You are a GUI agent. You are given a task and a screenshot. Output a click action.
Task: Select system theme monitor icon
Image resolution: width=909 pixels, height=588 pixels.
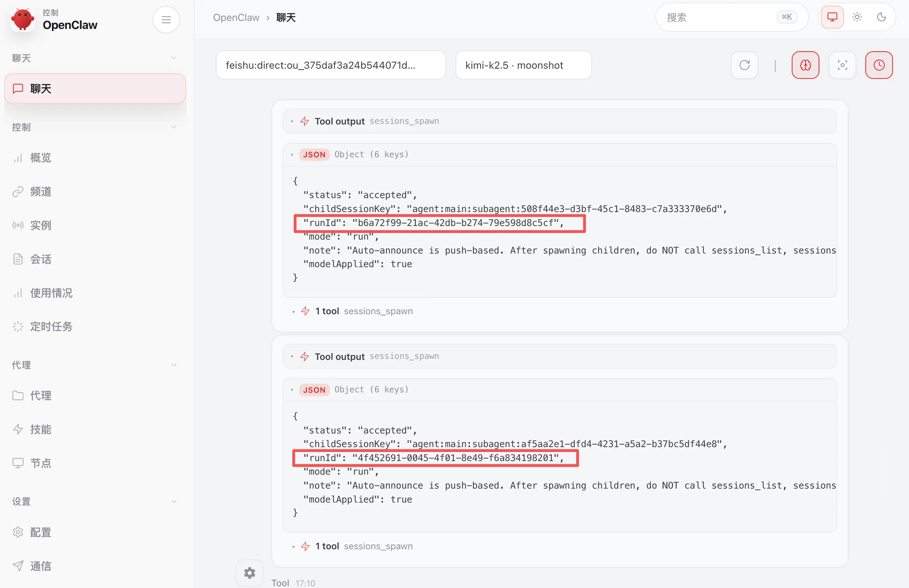pos(832,17)
